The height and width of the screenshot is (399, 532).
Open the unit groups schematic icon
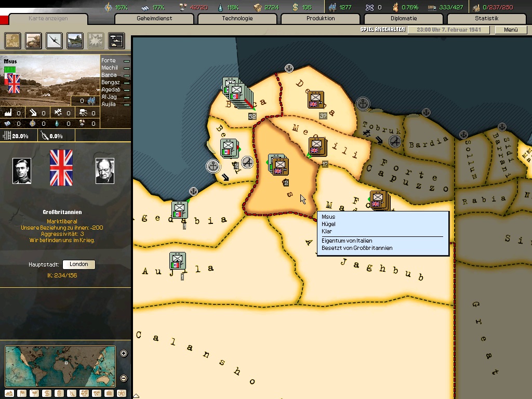[x=116, y=41]
